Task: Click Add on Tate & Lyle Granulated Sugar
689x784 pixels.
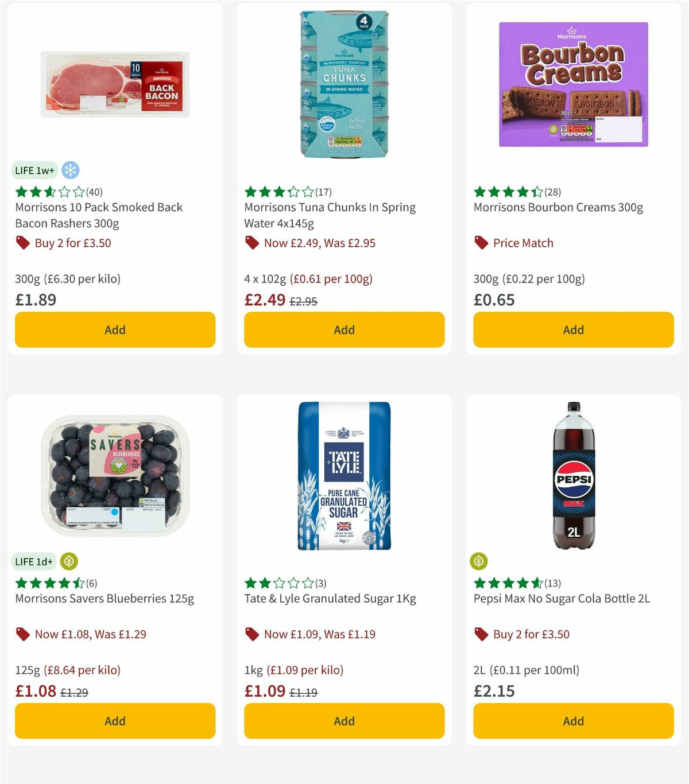Action: coord(344,721)
